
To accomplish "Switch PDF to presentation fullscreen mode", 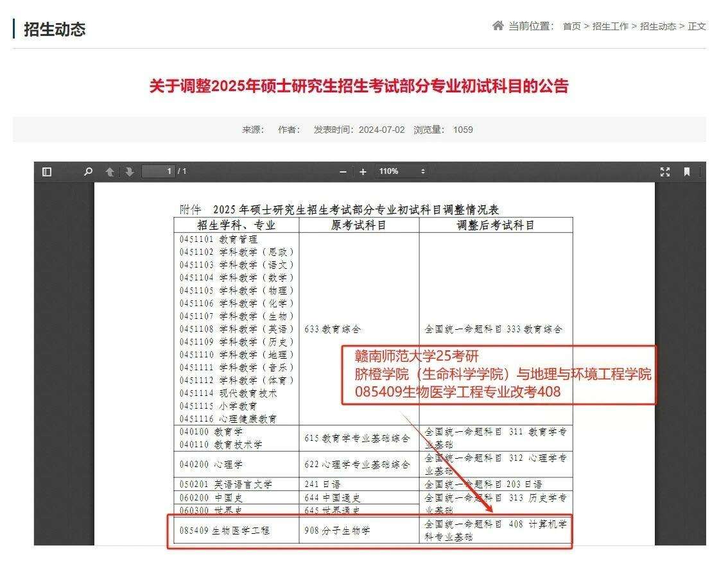I will click(665, 172).
